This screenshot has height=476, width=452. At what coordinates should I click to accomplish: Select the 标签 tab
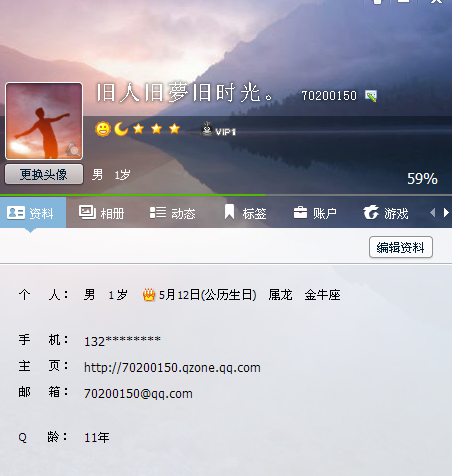(245, 213)
